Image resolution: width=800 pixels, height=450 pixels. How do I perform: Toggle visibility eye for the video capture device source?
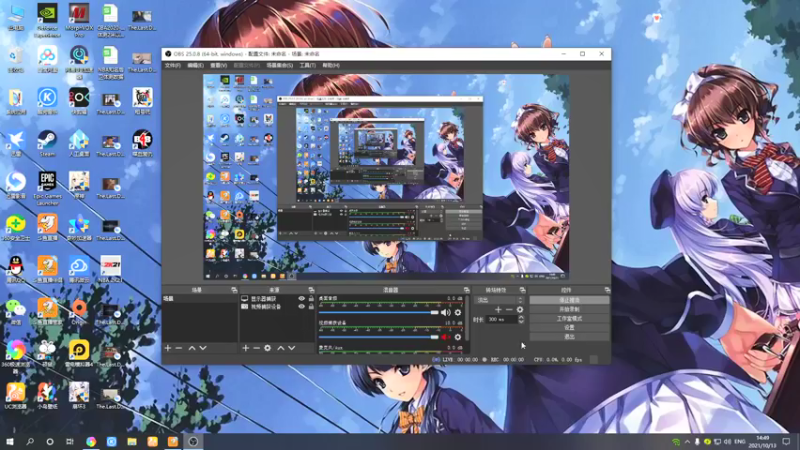[x=302, y=307]
